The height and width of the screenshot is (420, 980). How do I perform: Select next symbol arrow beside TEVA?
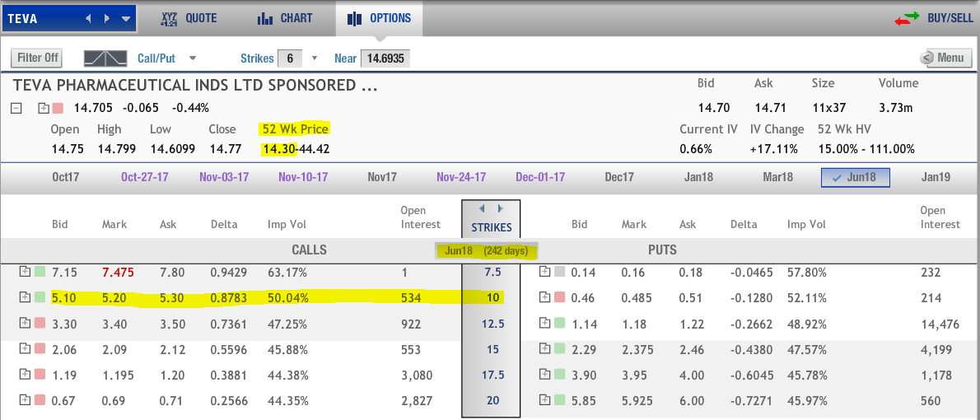[107, 19]
